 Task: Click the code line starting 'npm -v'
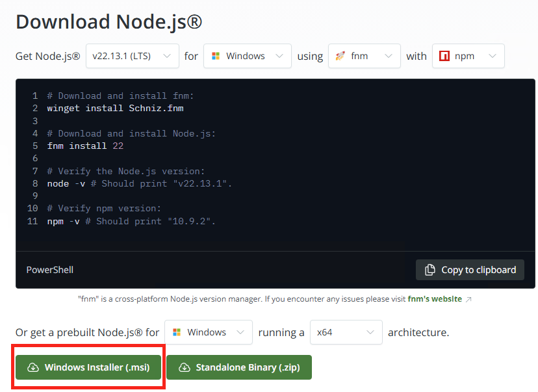coord(131,222)
